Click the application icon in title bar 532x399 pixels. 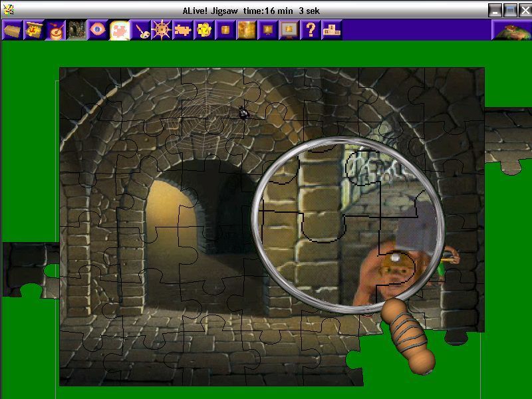click(x=8, y=10)
